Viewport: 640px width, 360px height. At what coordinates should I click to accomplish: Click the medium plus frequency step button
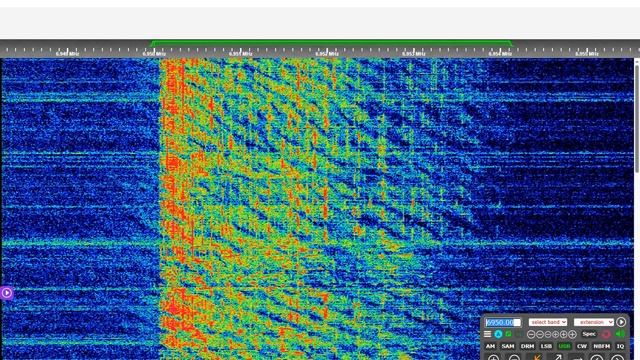563,334
